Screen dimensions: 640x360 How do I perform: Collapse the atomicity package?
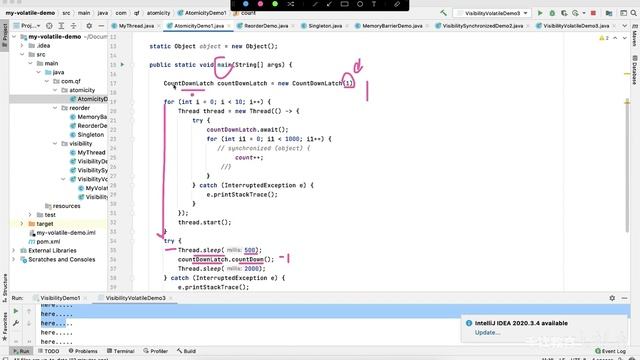(x=55, y=90)
